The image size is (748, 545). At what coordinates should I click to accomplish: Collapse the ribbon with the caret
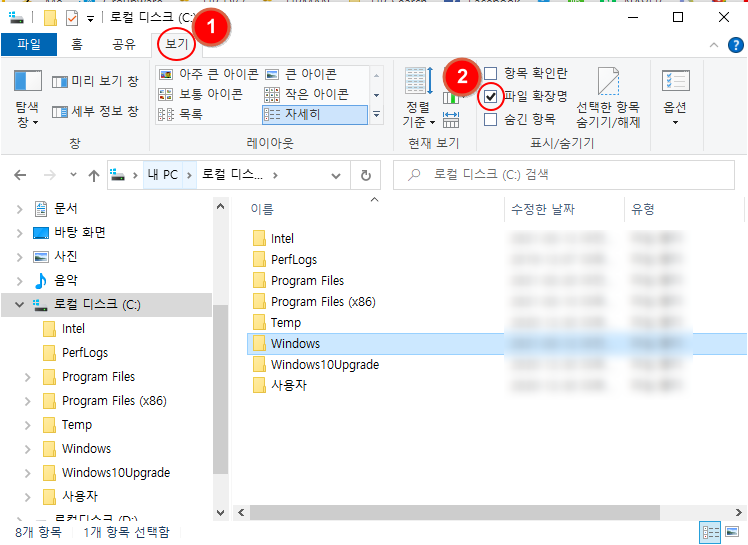(x=714, y=45)
